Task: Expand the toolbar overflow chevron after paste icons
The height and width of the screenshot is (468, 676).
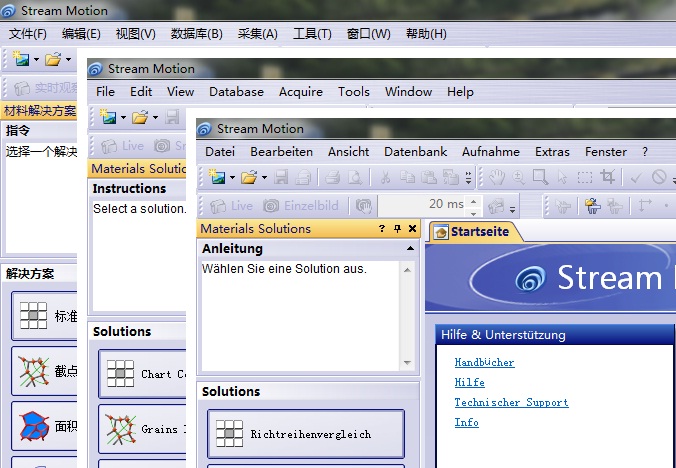Action: tap(469, 178)
